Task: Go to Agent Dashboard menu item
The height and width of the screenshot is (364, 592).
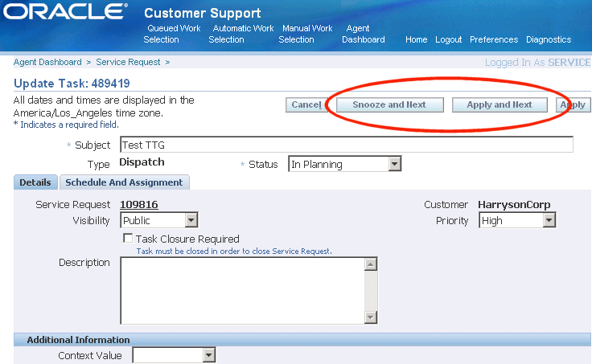Action: 364,34
